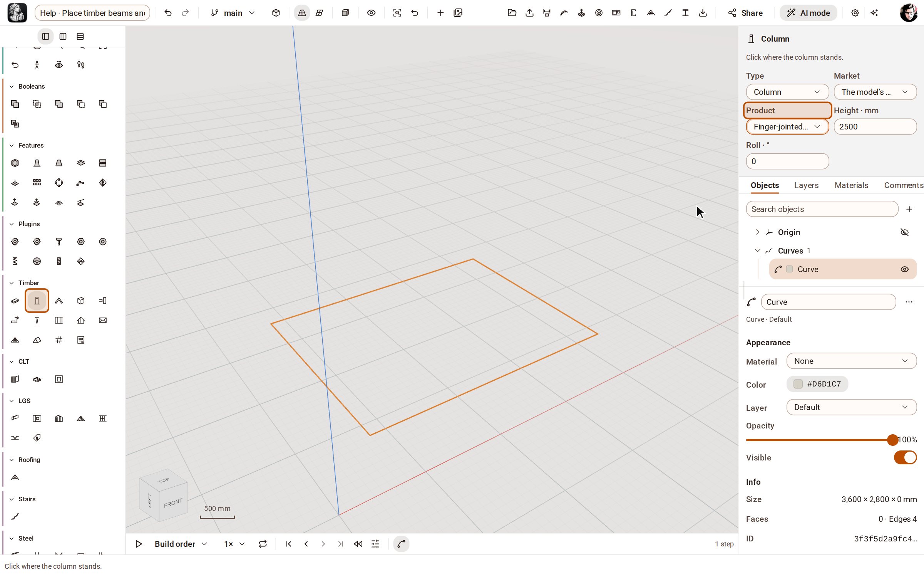The width and height of the screenshot is (924, 578).
Task: Click the settings gear in top toolbar
Action: tap(855, 13)
